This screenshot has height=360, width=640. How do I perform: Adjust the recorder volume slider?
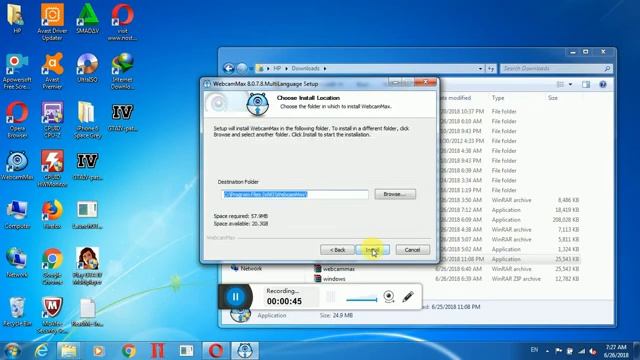(x=362, y=300)
